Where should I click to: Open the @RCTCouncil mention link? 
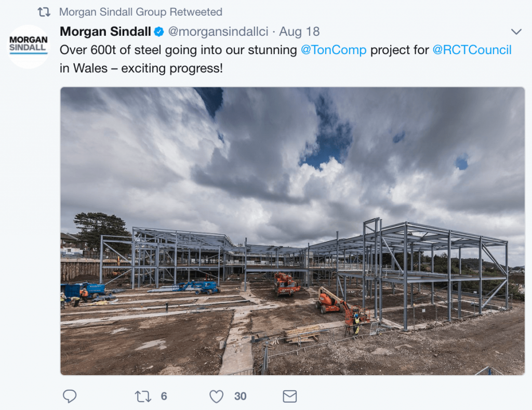click(472, 50)
